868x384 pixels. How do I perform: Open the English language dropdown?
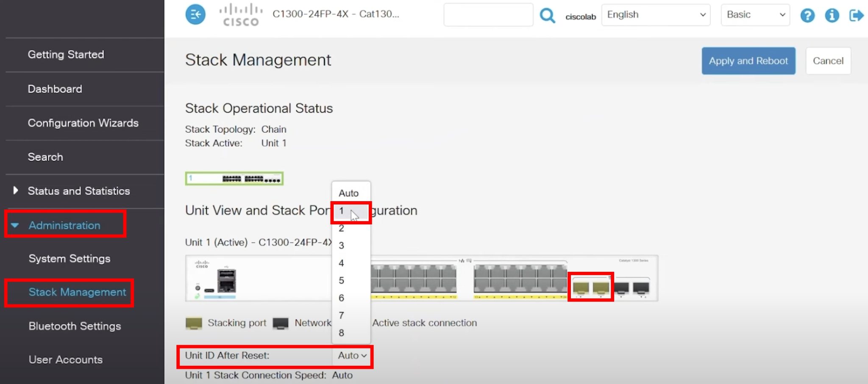[655, 14]
